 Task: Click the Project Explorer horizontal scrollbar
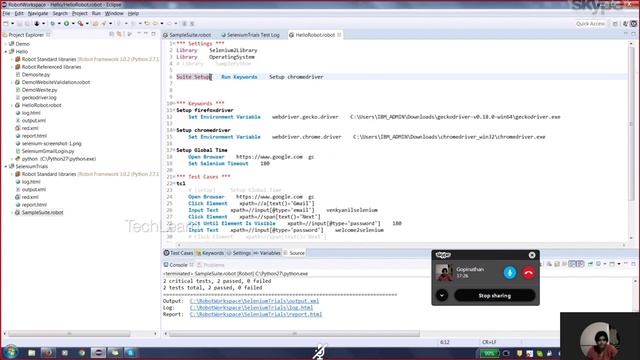point(69,334)
